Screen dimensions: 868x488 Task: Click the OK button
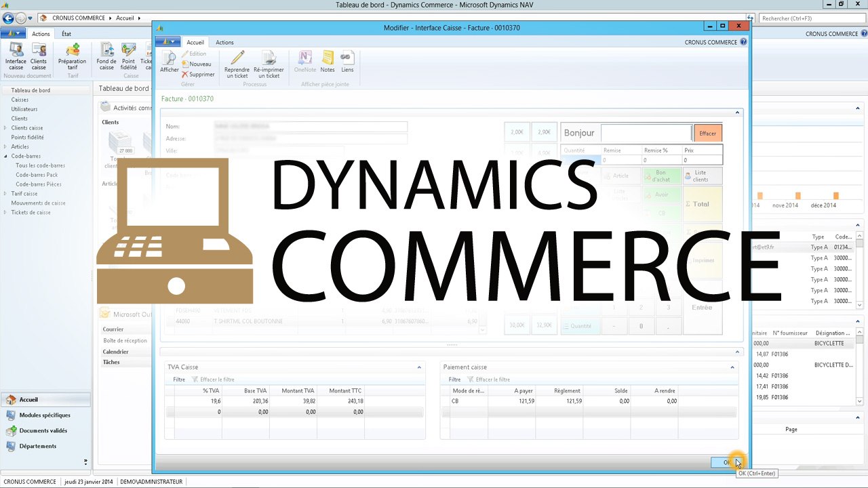pos(727,462)
